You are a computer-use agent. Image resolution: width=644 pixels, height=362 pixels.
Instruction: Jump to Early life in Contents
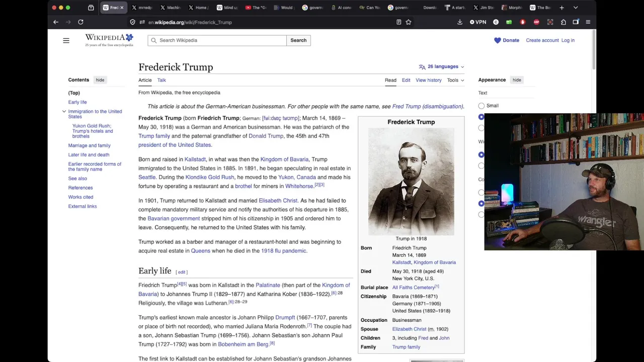point(77,102)
